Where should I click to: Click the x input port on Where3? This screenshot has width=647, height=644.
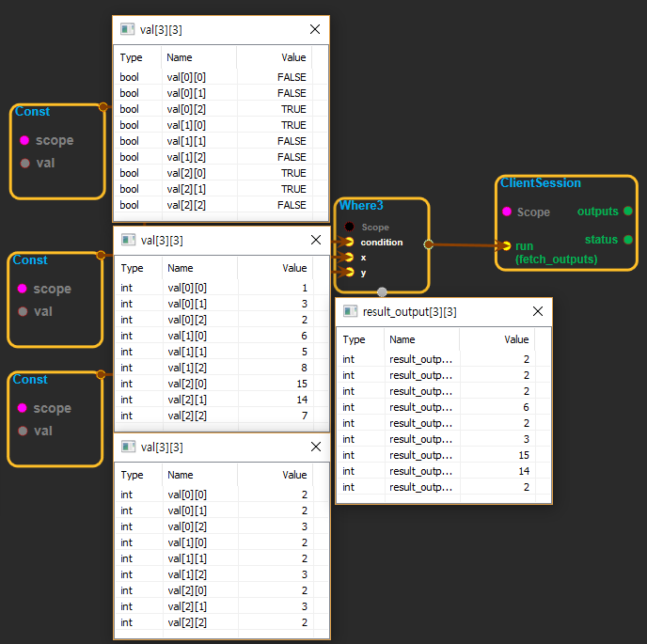(x=349, y=257)
